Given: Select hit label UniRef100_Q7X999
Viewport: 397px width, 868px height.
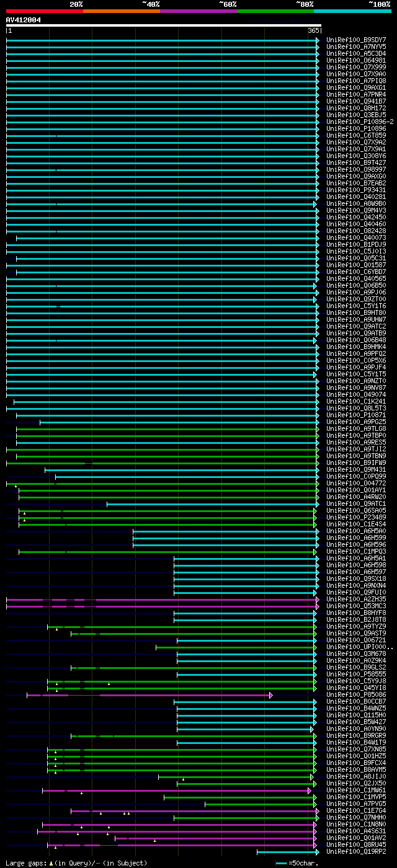Looking at the screenshot, I should coord(356,68).
